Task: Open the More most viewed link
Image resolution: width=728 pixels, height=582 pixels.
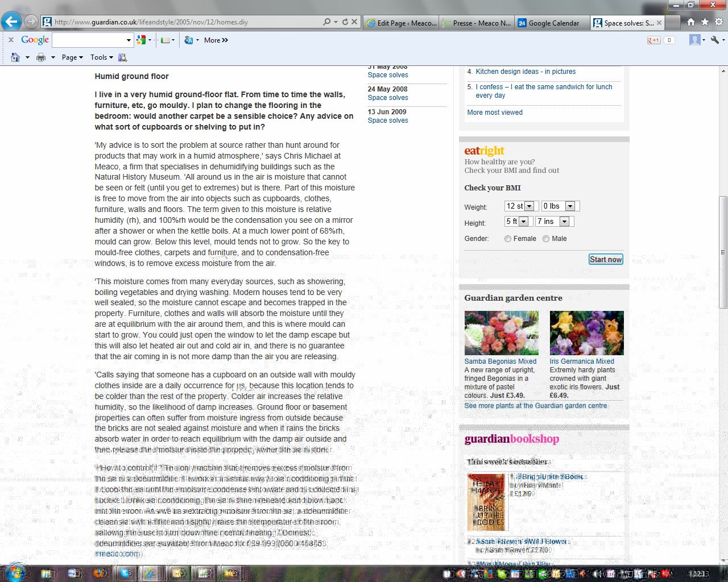Action: pyautogui.click(x=494, y=113)
